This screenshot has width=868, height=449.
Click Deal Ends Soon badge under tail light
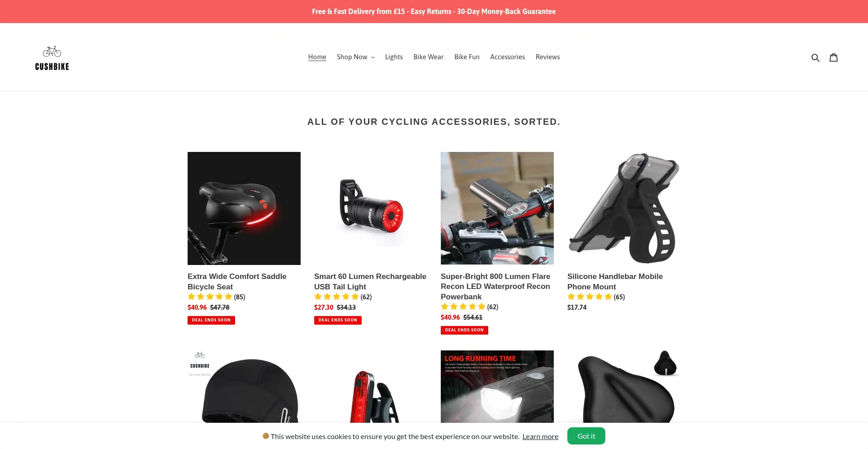click(338, 320)
